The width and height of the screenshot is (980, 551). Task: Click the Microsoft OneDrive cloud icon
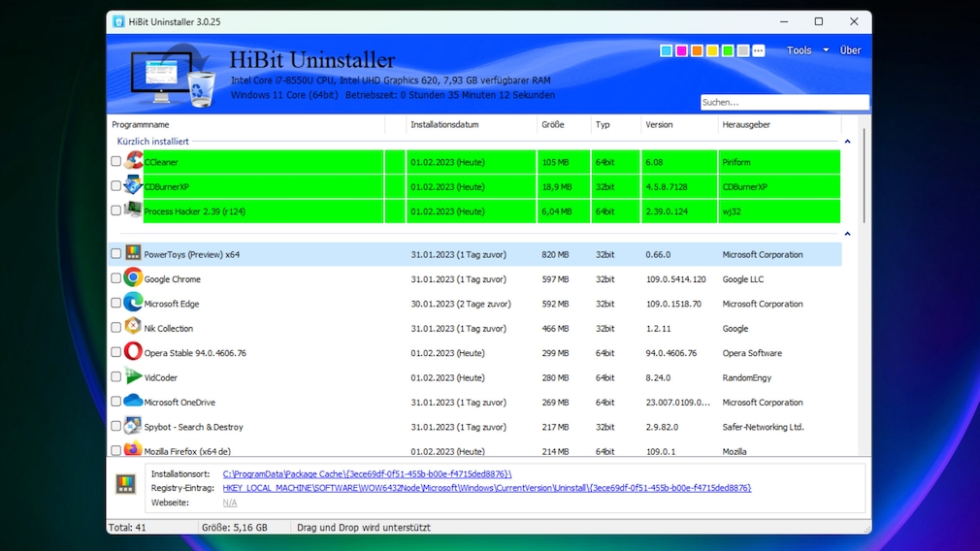coord(133,402)
